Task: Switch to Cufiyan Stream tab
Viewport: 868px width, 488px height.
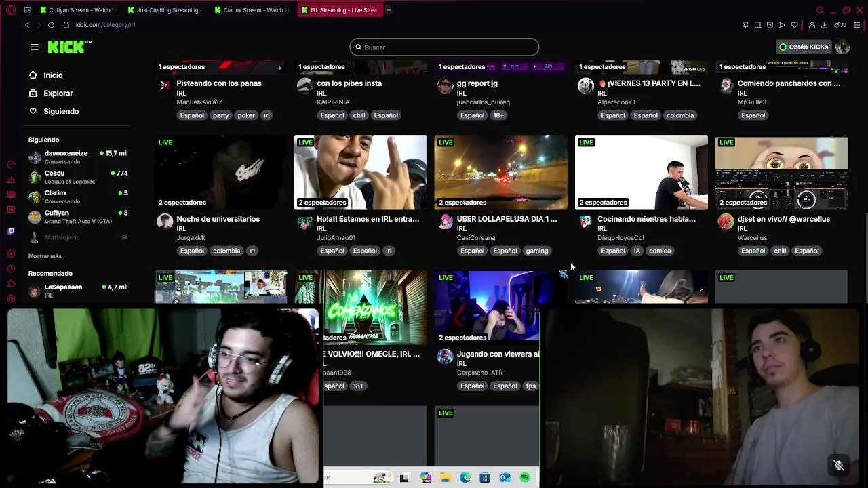Action: pyautogui.click(x=79, y=10)
